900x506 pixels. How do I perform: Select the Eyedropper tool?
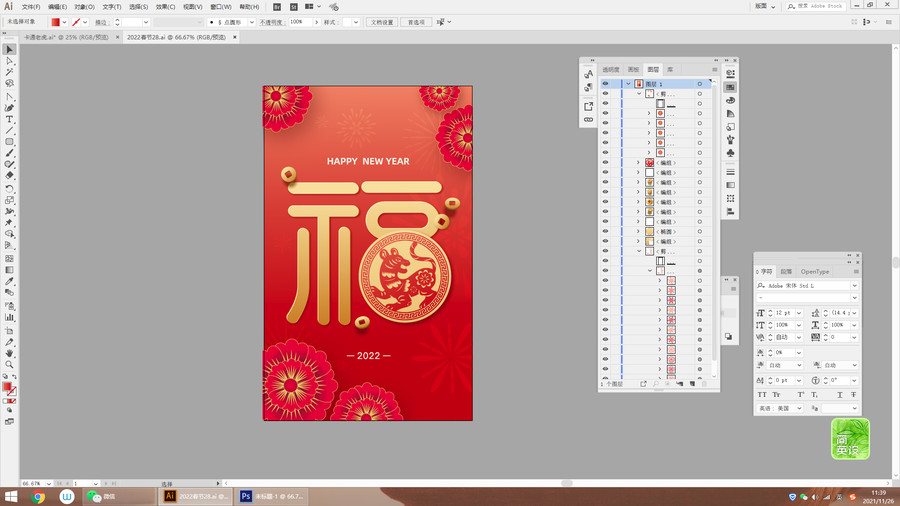[x=9, y=281]
